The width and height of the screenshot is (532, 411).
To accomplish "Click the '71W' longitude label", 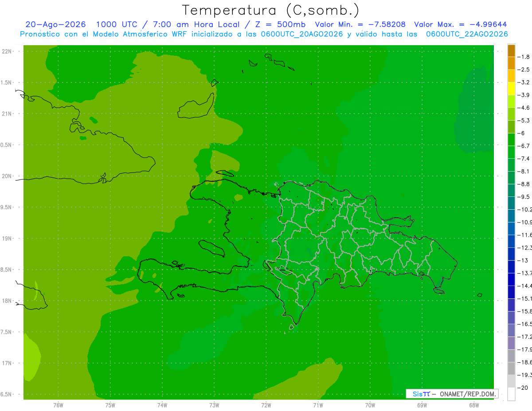I will pyautogui.click(x=318, y=405).
